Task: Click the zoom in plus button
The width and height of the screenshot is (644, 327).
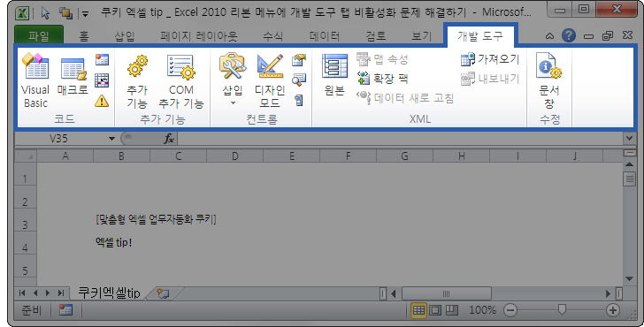Action: [613, 310]
